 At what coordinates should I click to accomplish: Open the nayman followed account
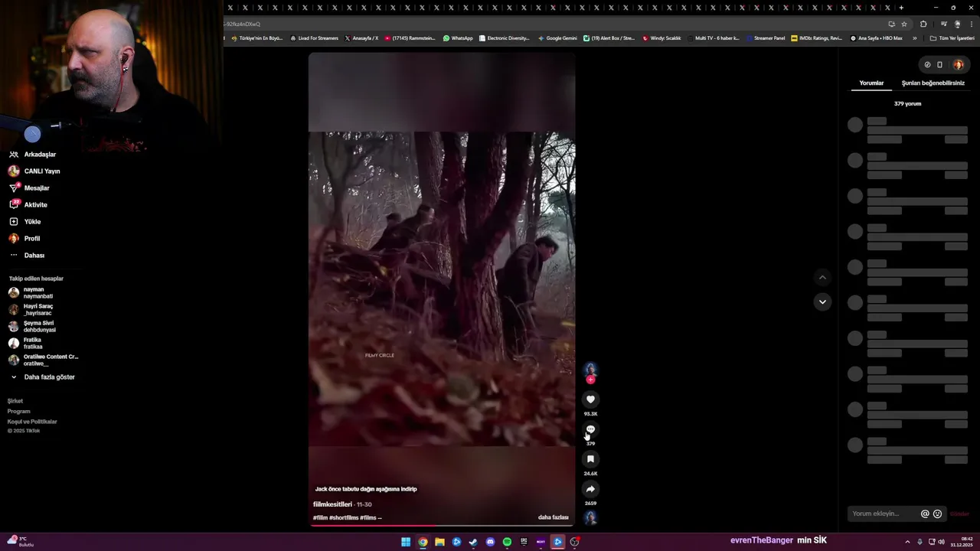(x=31, y=293)
